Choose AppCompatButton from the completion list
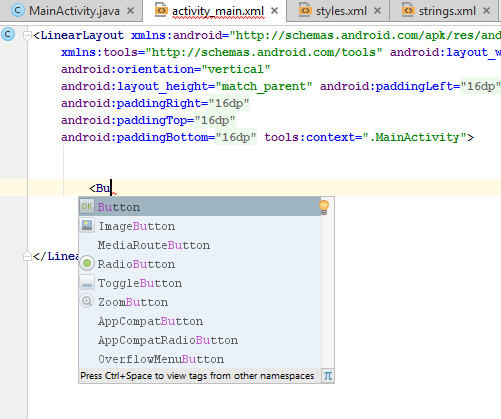Image resolution: width=501 pixels, height=419 pixels. (200, 321)
